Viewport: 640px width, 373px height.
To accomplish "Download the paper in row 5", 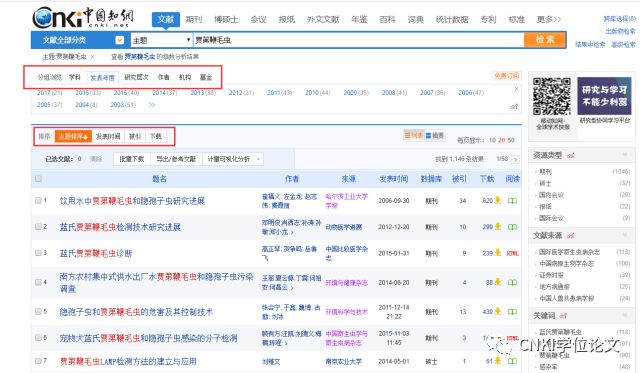I will (498, 311).
